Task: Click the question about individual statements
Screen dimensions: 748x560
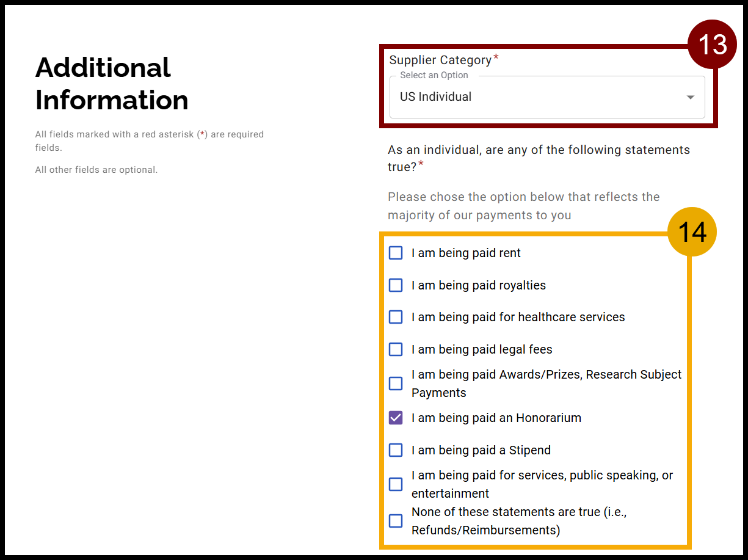Action: (x=539, y=158)
